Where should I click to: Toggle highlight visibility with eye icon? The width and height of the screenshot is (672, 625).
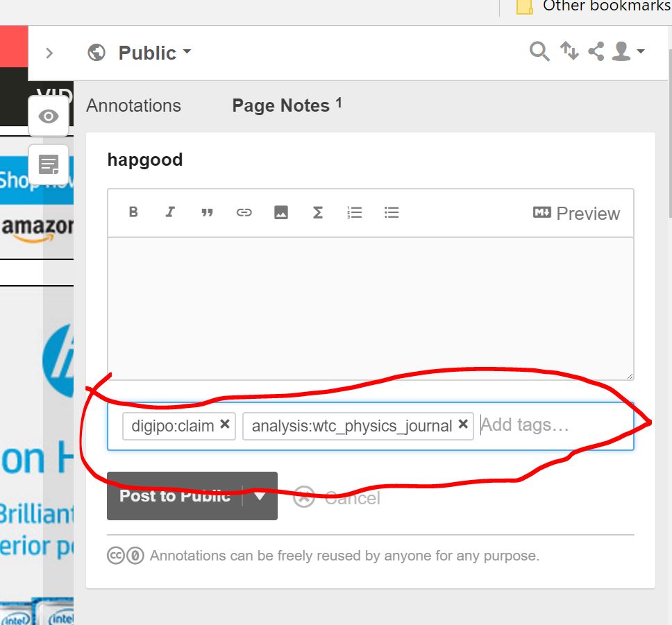[x=49, y=117]
